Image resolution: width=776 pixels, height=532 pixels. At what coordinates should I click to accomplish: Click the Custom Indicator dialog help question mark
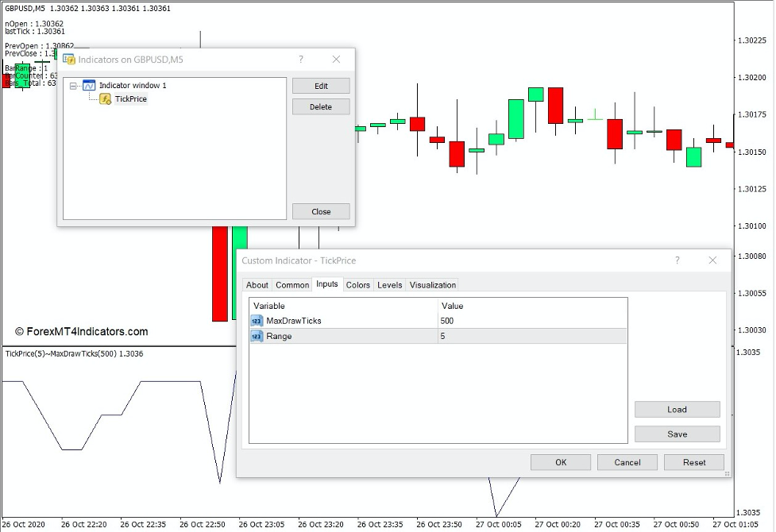(678, 260)
